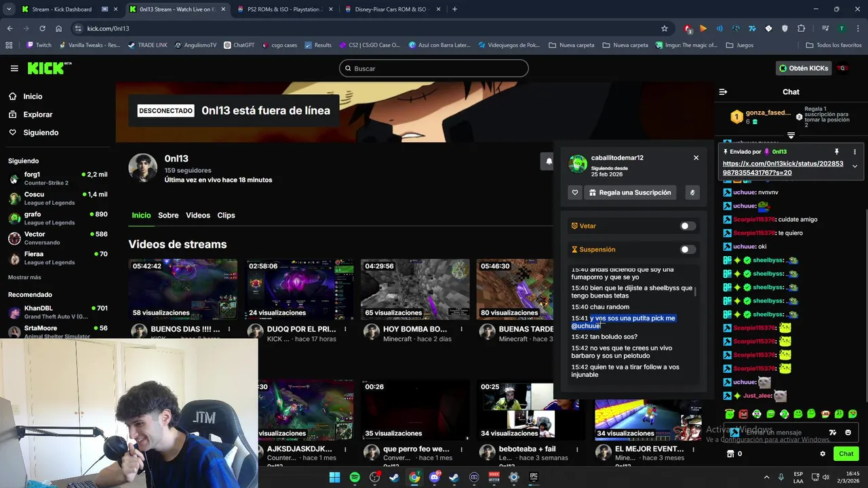
Task: Open the hamburger sidebar menu
Action: [14, 68]
